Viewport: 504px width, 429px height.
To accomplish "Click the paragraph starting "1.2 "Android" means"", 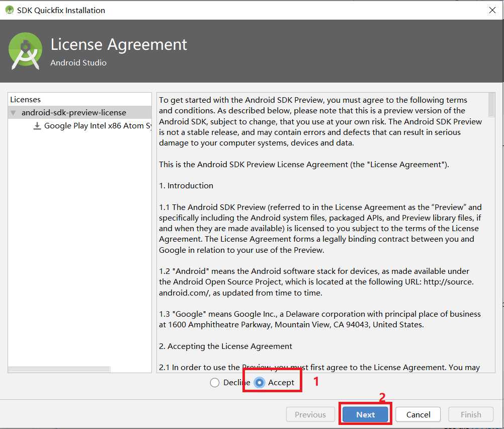I will 316,282.
